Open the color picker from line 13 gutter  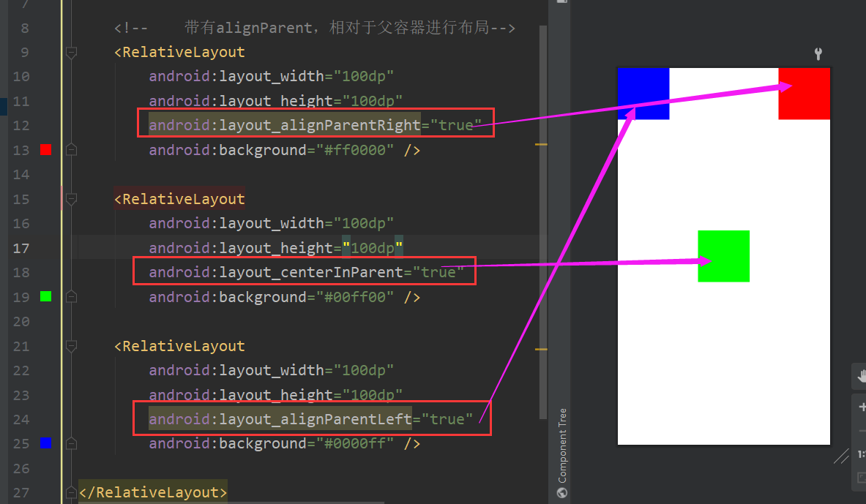(x=45, y=149)
